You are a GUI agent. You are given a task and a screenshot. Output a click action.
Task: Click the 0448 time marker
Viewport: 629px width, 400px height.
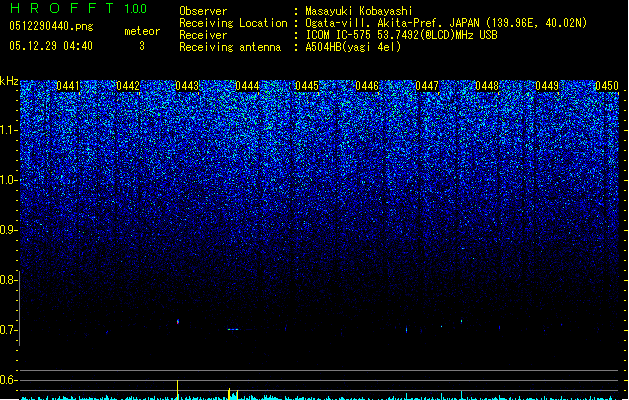(487, 86)
